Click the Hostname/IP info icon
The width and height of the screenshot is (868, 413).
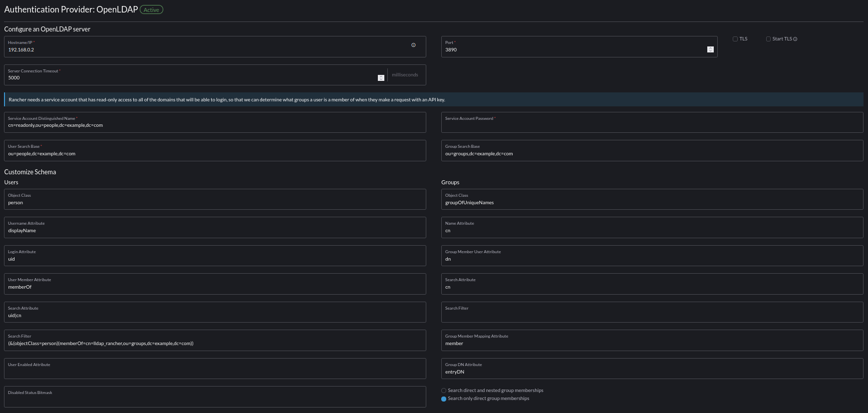[413, 45]
